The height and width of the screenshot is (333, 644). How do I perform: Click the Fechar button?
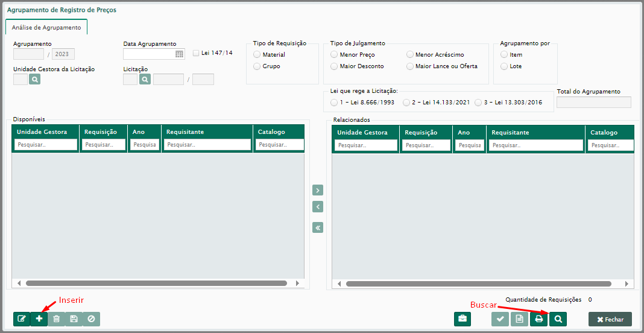[610, 319]
